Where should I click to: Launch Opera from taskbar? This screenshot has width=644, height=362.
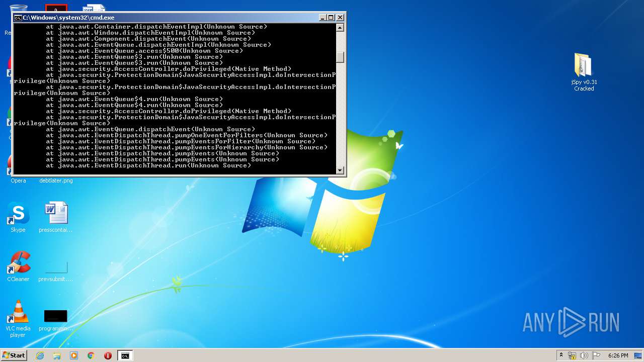108,355
